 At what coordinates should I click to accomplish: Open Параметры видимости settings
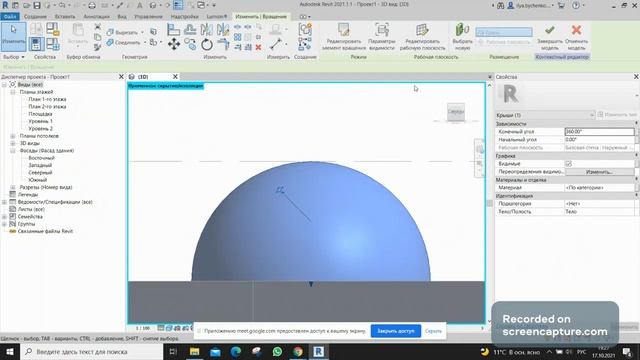pyautogui.click(x=382, y=37)
